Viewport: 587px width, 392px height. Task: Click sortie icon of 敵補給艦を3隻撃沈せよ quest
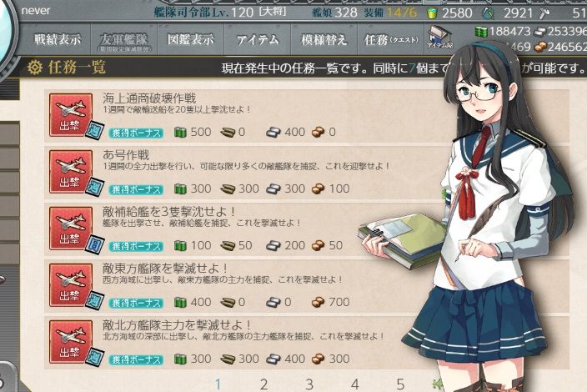coord(71,229)
